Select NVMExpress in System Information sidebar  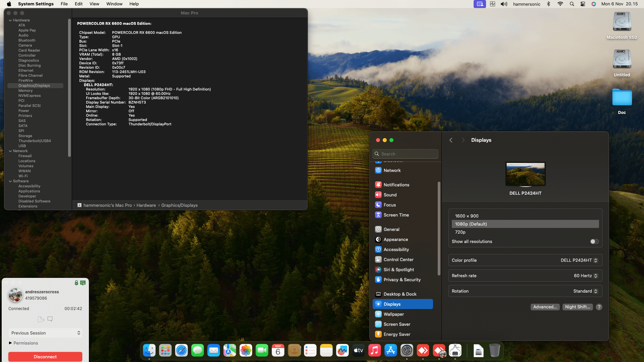pos(35,96)
